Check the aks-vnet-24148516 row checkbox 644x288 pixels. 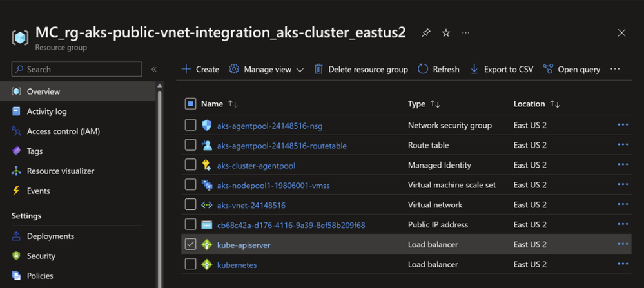coord(190,205)
